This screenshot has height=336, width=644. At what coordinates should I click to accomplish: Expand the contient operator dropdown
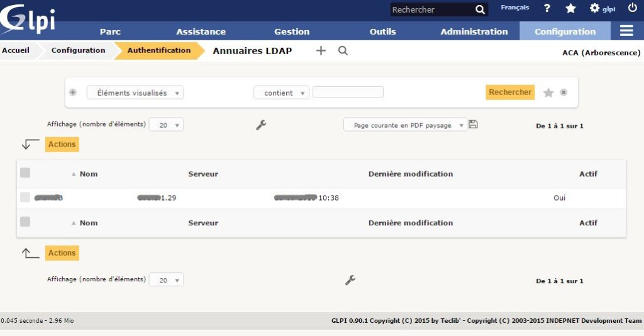(x=281, y=92)
